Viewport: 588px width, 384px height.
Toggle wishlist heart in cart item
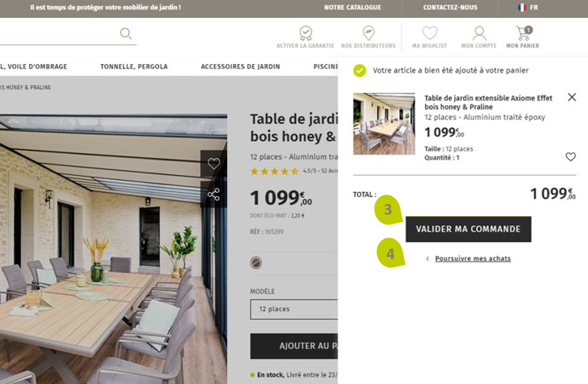tap(570, 156)
